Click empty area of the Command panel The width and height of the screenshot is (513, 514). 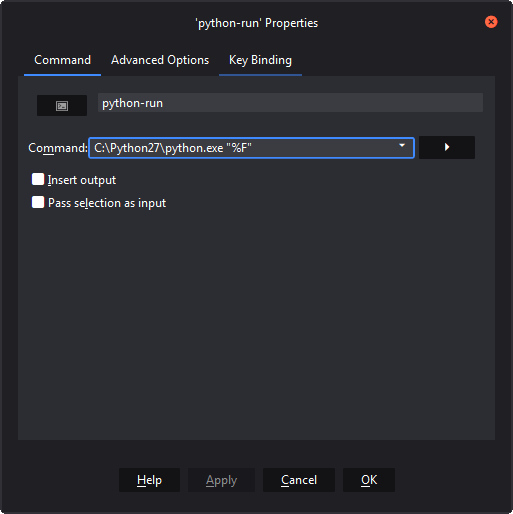(256, 317)
